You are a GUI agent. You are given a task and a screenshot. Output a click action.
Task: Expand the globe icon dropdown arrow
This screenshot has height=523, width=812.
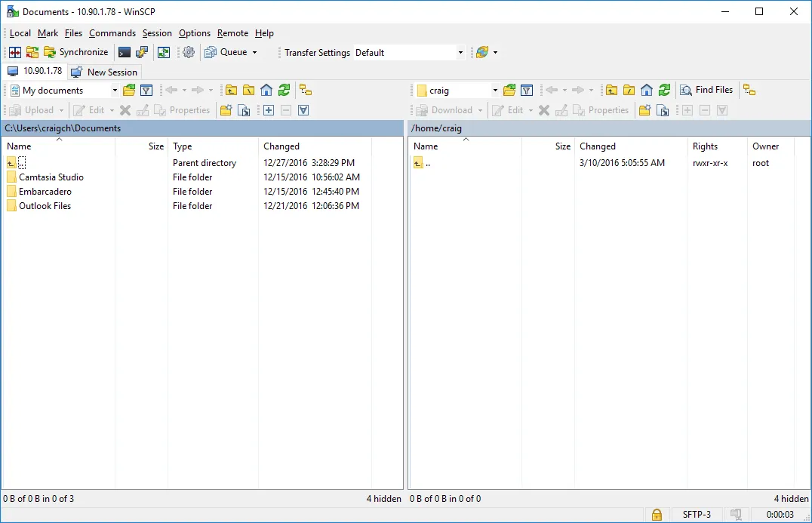pos(496,52)
